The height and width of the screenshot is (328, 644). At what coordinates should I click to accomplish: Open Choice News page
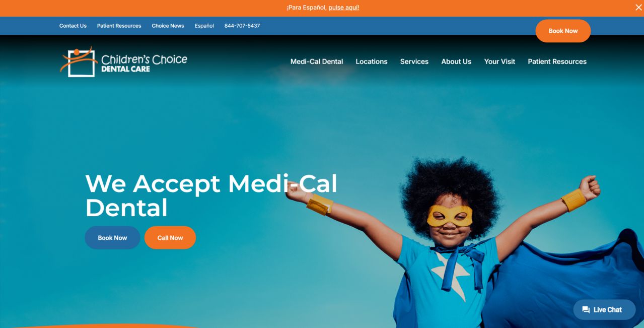click(168, 26)
